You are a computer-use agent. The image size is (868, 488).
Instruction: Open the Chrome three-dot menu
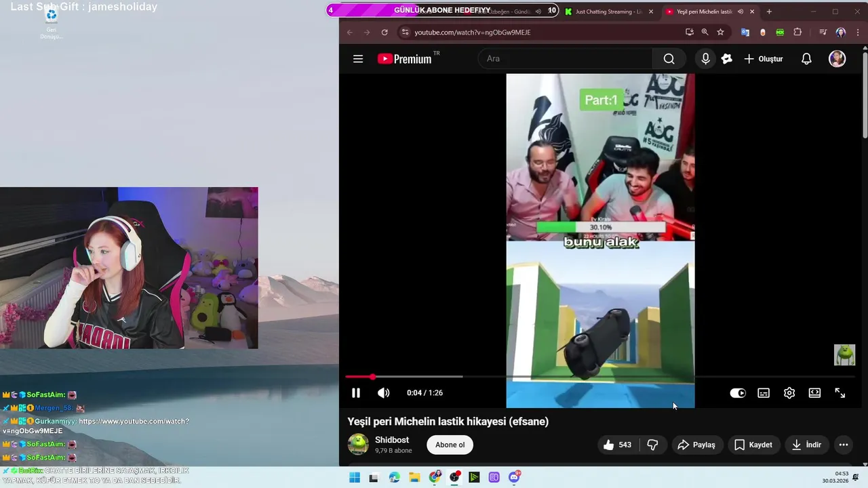(857, 32)
